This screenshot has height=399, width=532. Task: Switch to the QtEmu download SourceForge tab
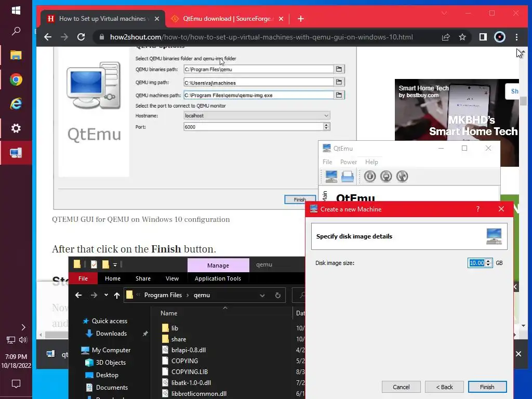(x=228, y=19)
